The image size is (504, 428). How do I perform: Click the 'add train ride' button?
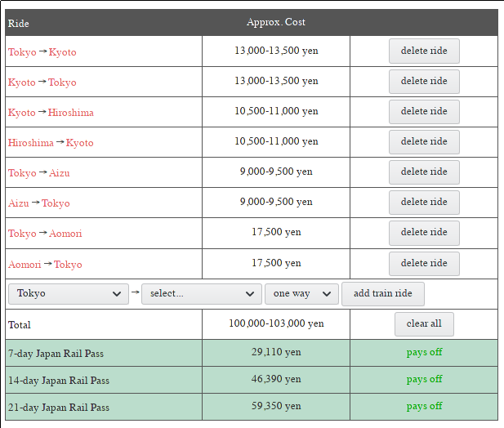pos(383,294)
